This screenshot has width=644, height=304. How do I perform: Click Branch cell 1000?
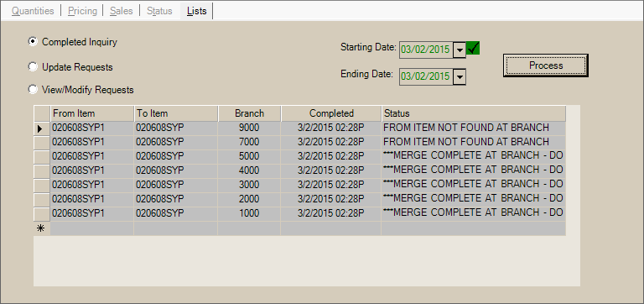click(249, 213)
